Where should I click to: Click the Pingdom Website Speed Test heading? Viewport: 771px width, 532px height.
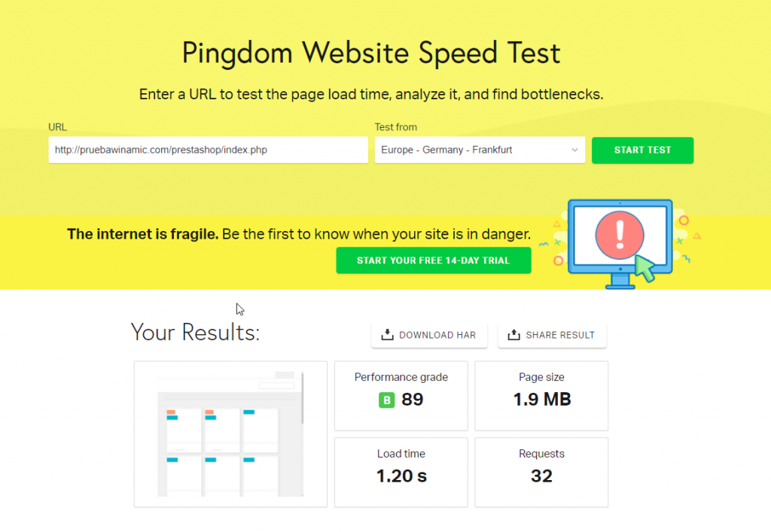(x=371, y=53)
